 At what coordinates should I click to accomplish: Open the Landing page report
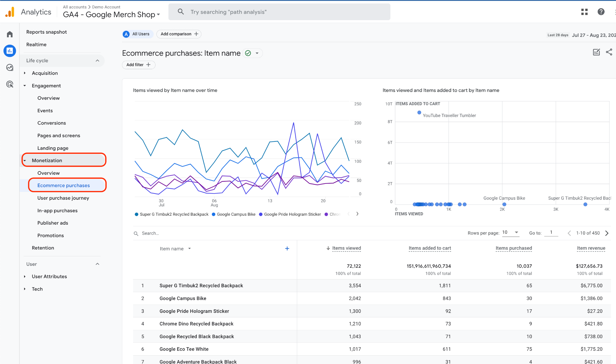(x=53, y=148)
